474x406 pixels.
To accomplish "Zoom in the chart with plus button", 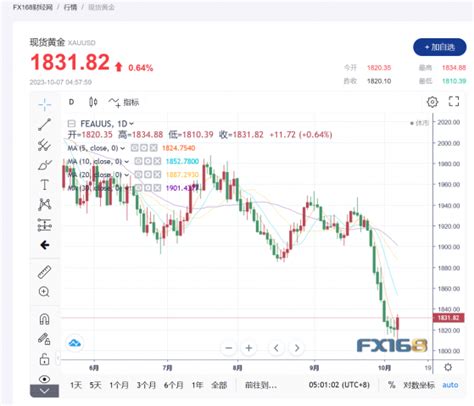I will coord(249,348).
